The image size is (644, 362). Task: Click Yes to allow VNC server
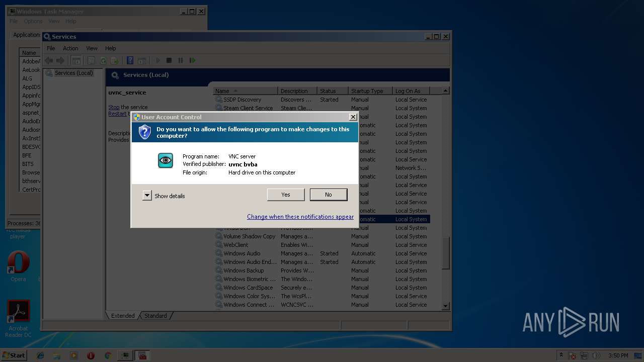point(286,195)
